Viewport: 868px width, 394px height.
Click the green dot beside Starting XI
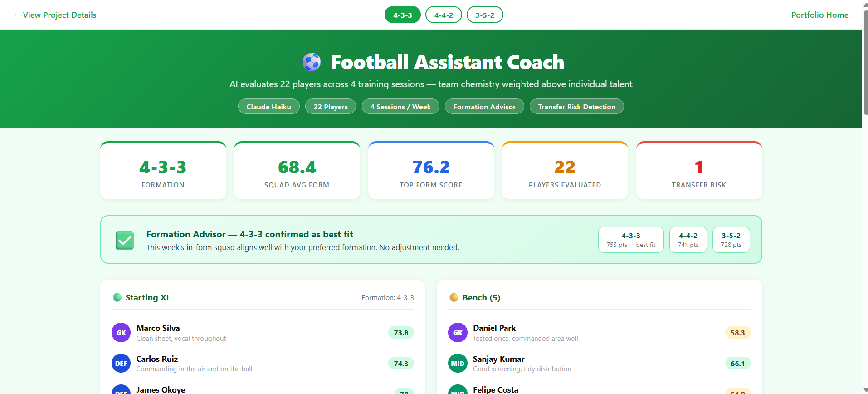(117, 297)
